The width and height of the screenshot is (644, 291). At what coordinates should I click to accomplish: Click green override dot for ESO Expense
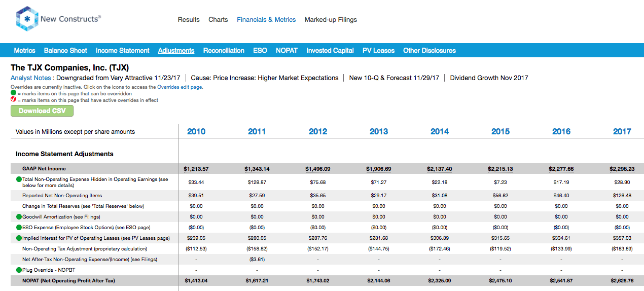pyautogui.click(x=19, y=228)
